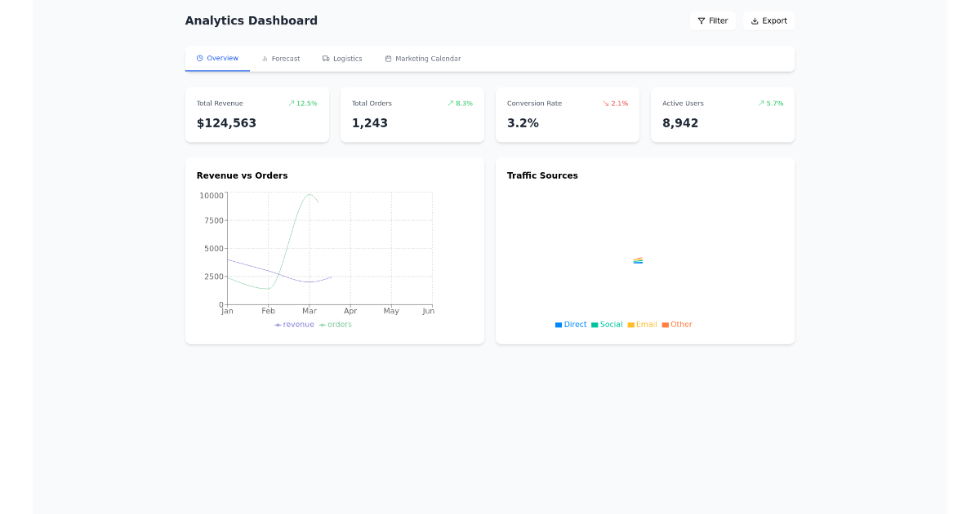Expand the Social legend entry in Traffic Sources
This screenshot has height=514, width=980.
click(x=607, y=324)
